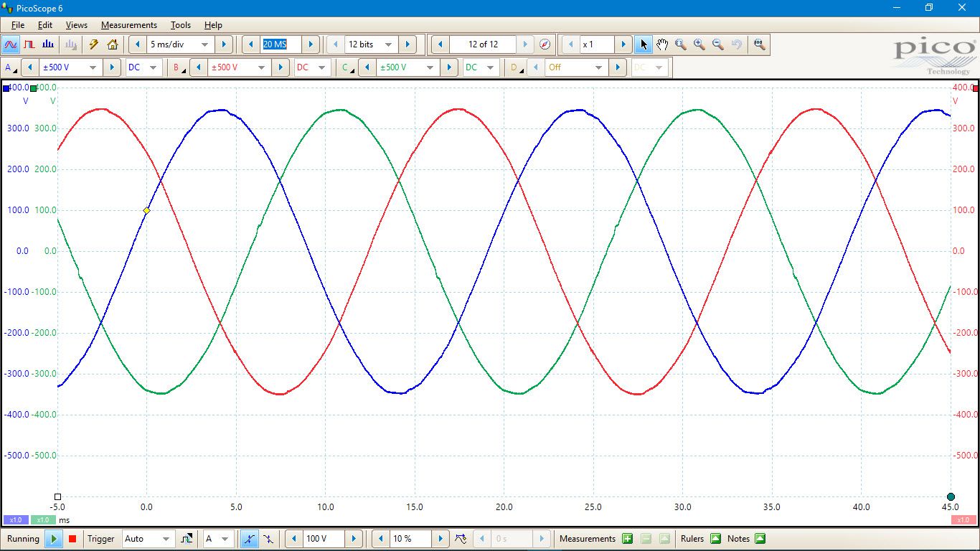Screen dimensions: 980x551
Task: Open the Measurements menu
Action: tap(128, 25)
